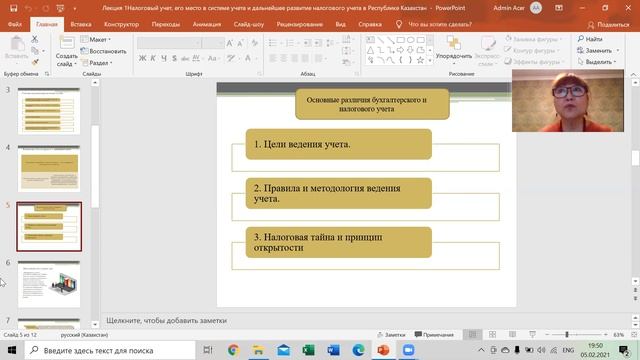Open Zoom from the taskbar
640x360 pixels.
[x=409, y=350]
